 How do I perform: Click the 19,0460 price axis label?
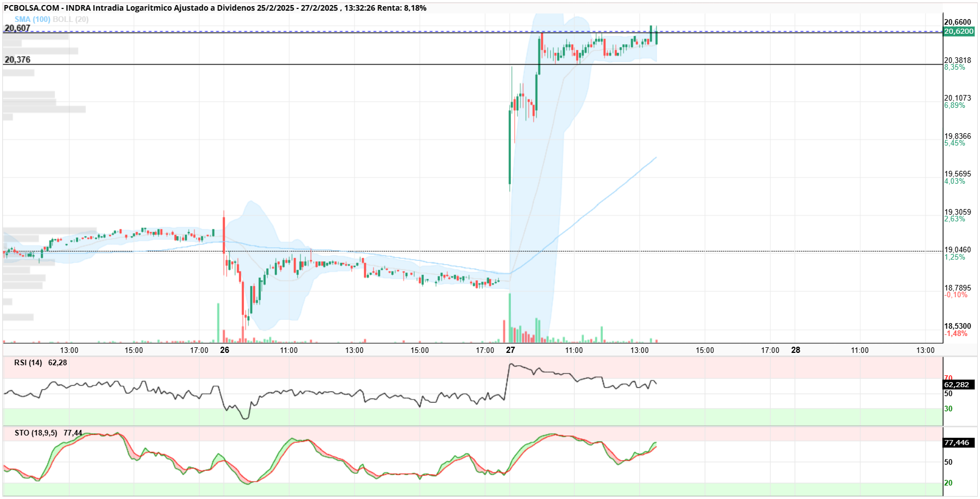pyautogui.click(x=958, y=249)
